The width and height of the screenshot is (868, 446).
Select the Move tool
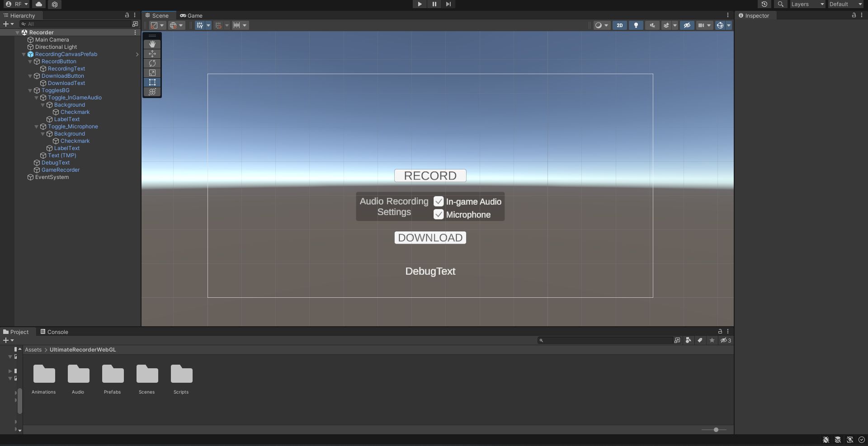coord(152,54)
